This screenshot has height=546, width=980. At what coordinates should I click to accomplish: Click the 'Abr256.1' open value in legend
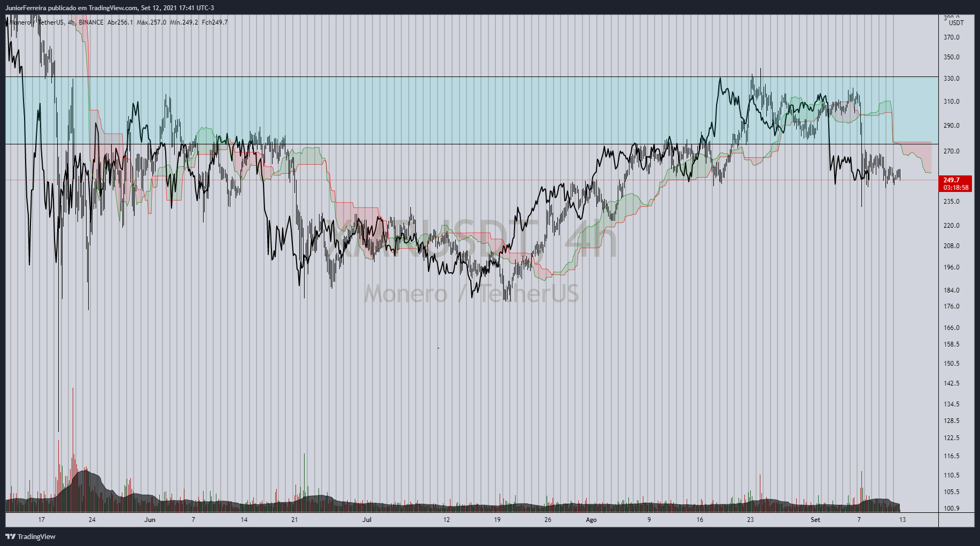120,22
